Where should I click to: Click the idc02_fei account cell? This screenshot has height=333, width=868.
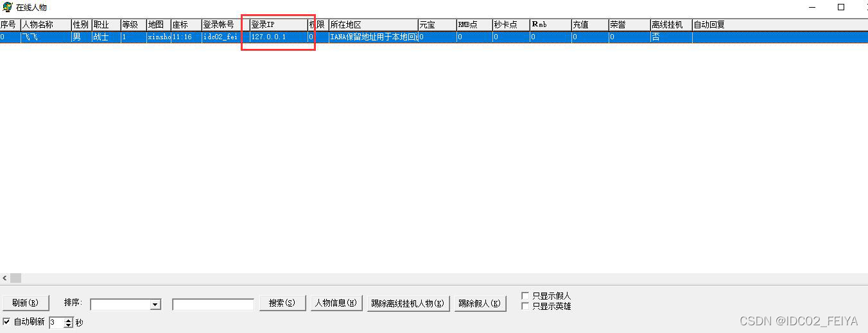pos(225,37)
